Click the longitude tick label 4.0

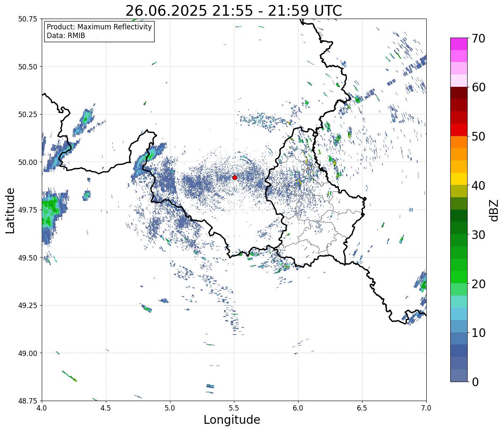point(42,408)
